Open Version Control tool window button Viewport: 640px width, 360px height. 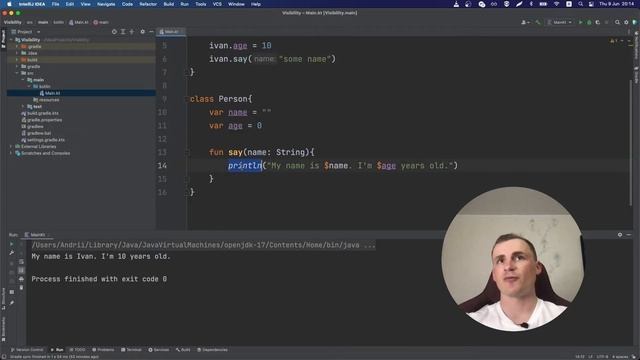pos(27,350)
